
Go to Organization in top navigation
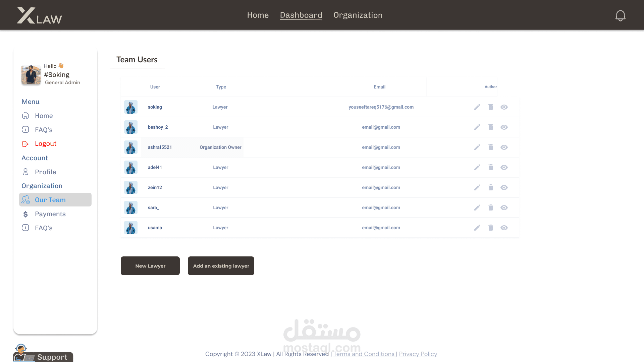tap(358, 15)
